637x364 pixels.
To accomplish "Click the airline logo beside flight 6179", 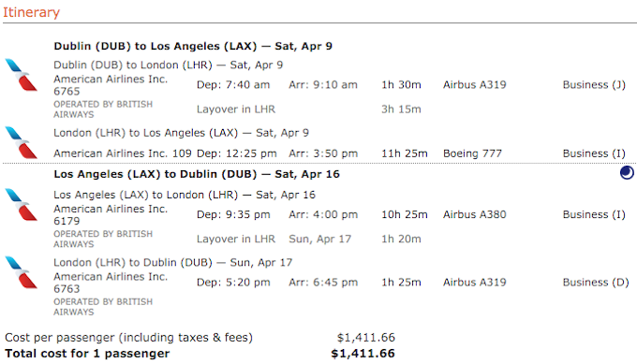I will (22, 205).
